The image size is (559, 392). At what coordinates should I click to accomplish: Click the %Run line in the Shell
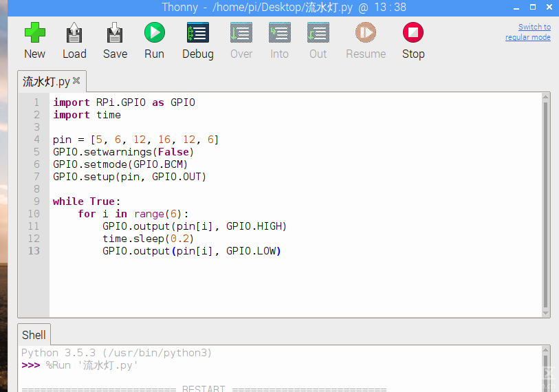point(92,365)
